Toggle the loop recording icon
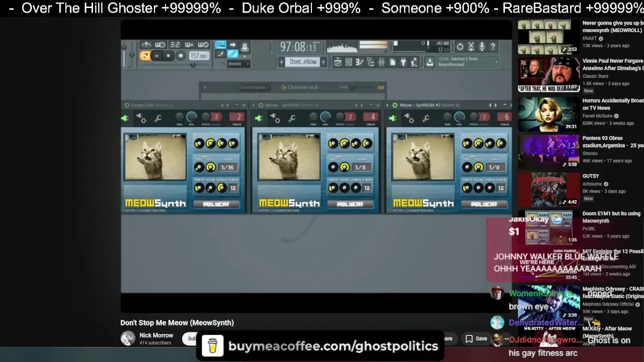 [203, 45]
